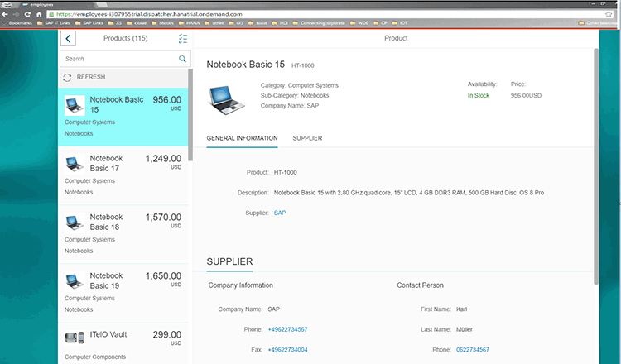Click the 956.00USD price in detail header
The image size is (621, 364).
[x=526, y=95]
